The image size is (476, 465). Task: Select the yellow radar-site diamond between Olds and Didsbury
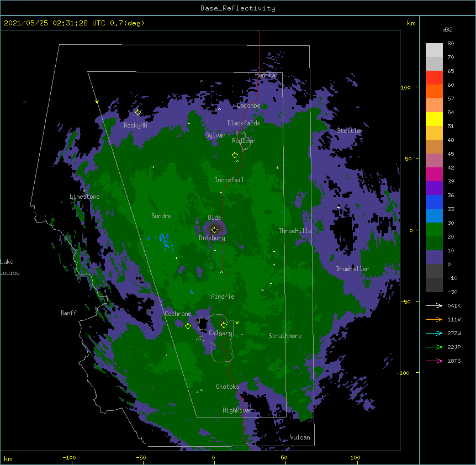tap(214, 230)
